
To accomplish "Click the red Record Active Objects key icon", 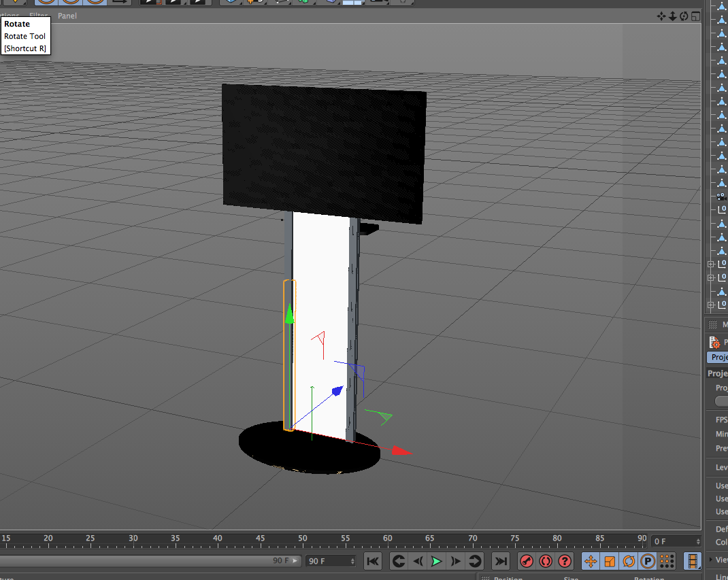I will tap(526, 561).
